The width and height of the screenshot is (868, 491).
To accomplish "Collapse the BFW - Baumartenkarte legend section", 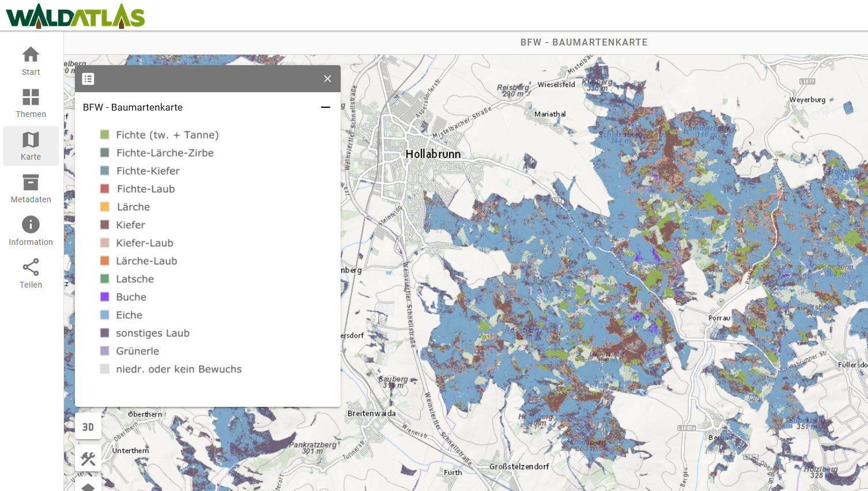I will coord(326,107).
